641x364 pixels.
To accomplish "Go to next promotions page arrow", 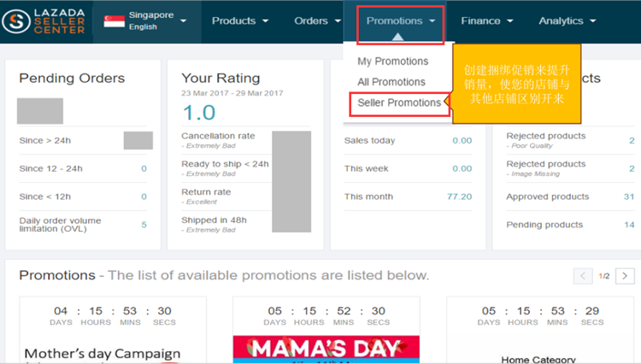I will (x=625, y=276).
